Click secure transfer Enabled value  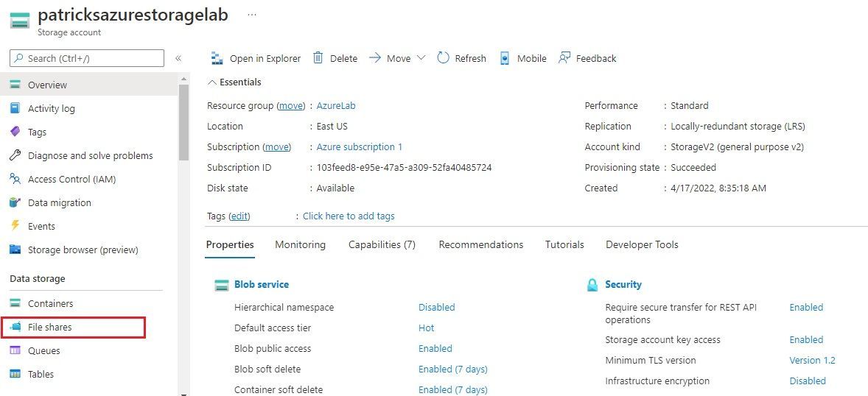pos(806,308)
